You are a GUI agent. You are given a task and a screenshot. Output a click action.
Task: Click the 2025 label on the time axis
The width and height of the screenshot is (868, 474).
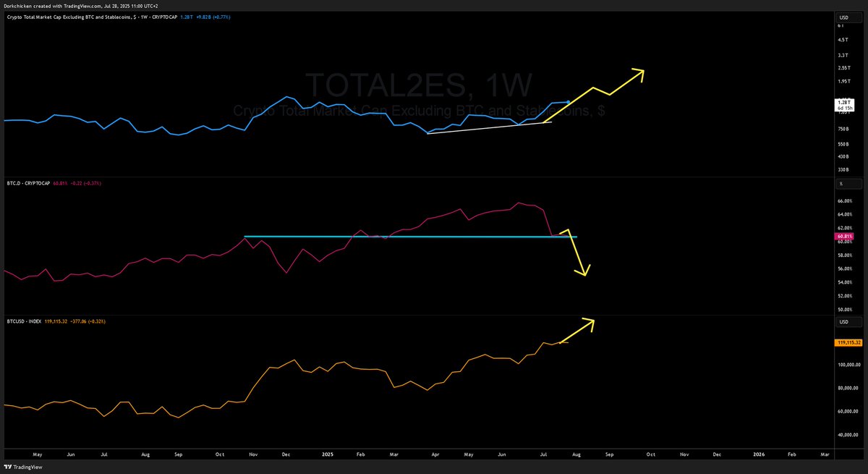(x=328, y=454)
